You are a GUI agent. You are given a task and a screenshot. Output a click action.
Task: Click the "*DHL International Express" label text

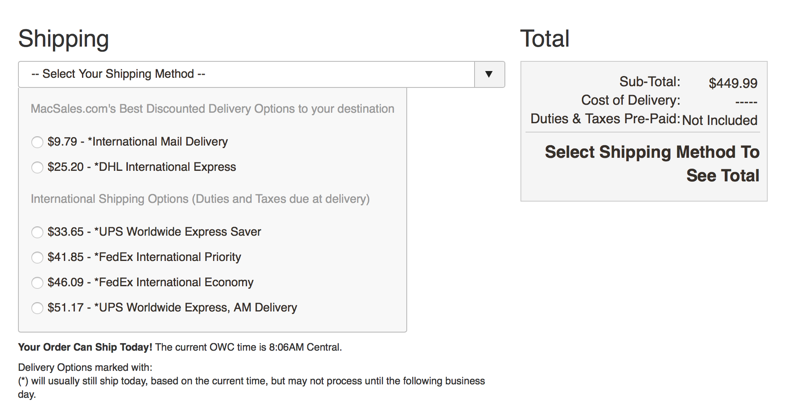coord(165,167)
